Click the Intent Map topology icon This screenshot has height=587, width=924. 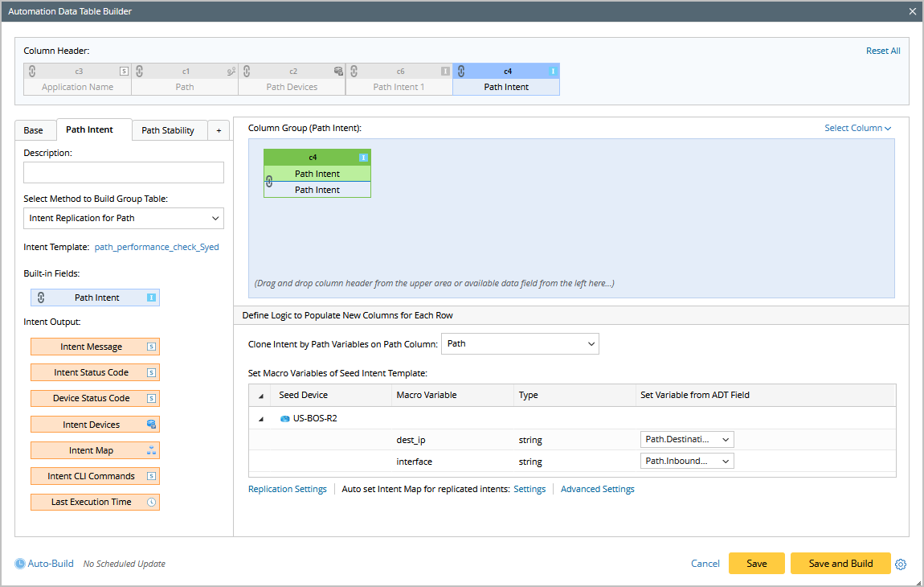coord(150,450)
